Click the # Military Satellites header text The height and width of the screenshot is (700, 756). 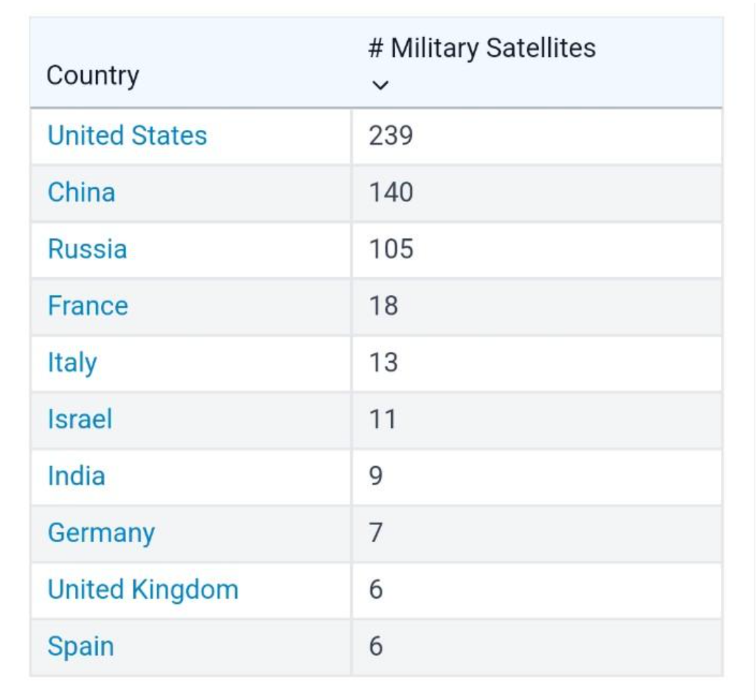coord(482,48)
